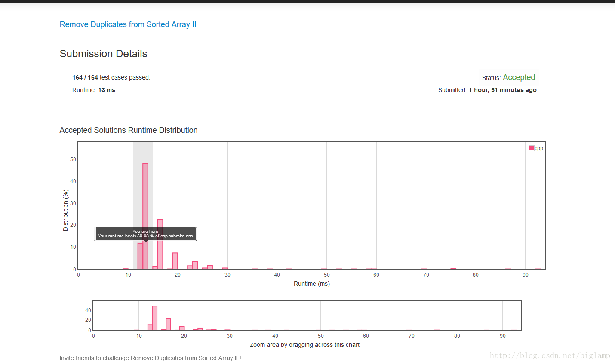Click the main chart bar near 19 ms
Image resolution: width=615 pixels, height=364 pixels.
[175, 261]
